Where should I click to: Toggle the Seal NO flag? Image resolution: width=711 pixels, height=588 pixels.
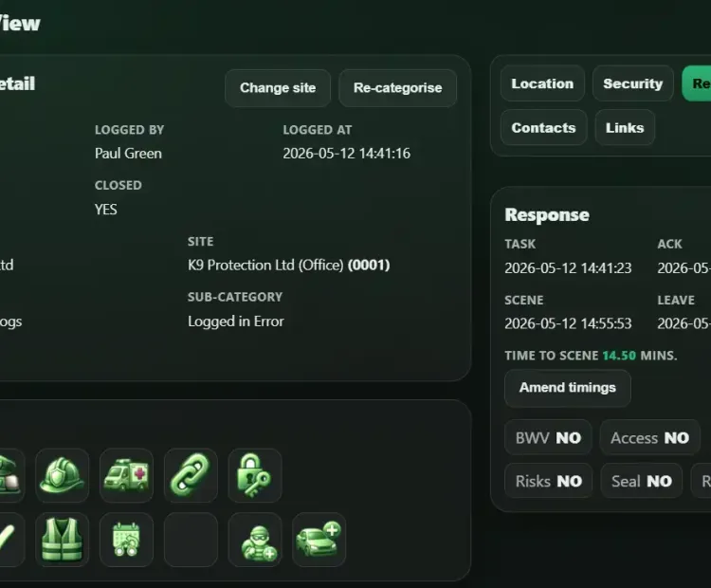[641, 481]
